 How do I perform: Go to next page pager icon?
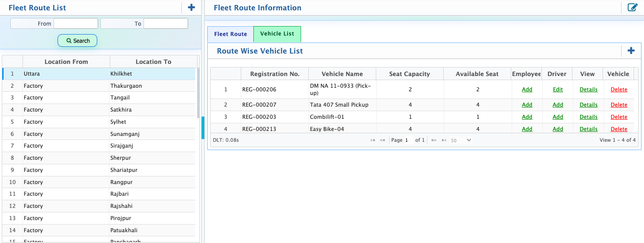coord(434,140)
